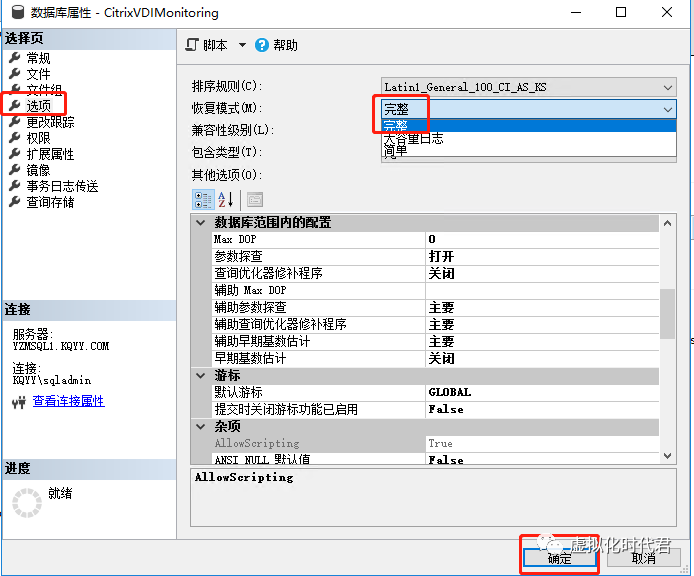Viewport: 694px width, 576px height.
Task: Choose 大容量日志 recovery model option
Action: coord(528,138)
